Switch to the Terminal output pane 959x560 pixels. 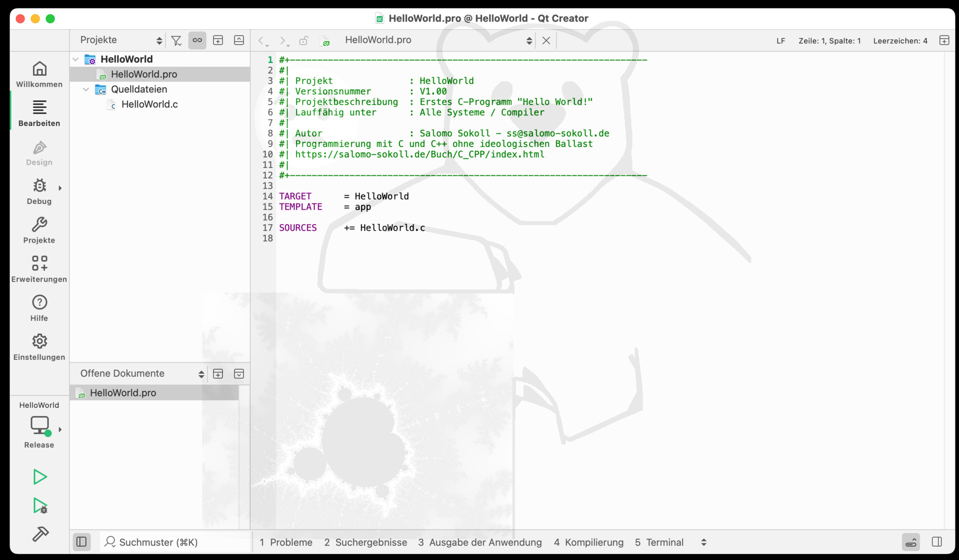click(x=659, y=543)
